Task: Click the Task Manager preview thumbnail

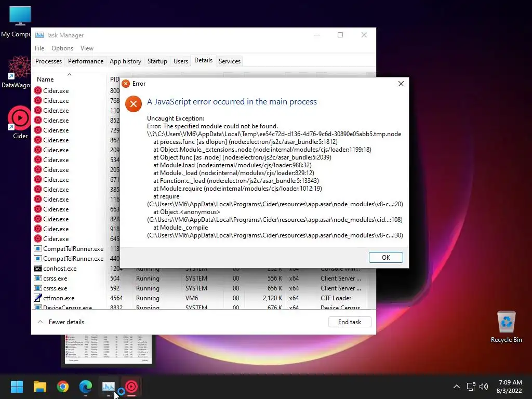Action: (108, 350)
